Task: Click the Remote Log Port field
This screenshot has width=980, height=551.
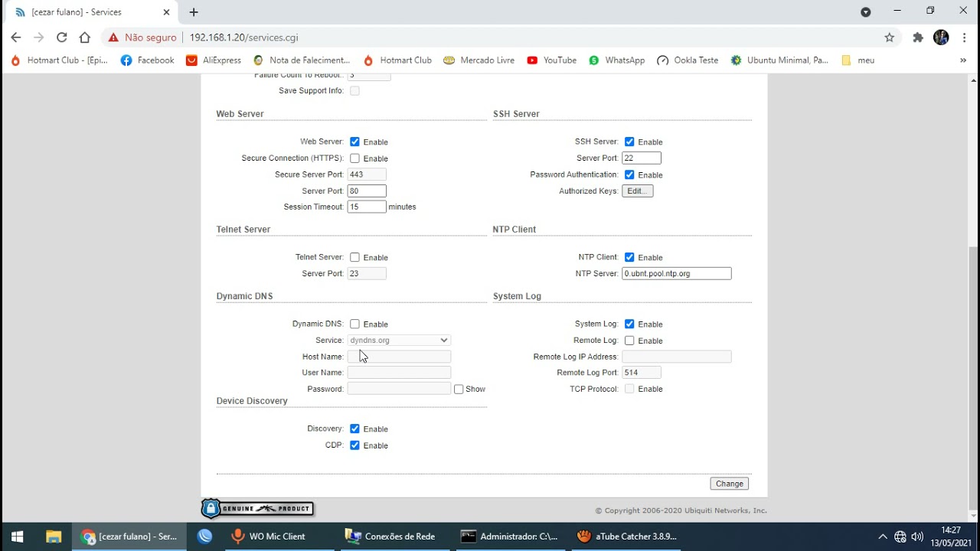Action: (x=642, y=373)
